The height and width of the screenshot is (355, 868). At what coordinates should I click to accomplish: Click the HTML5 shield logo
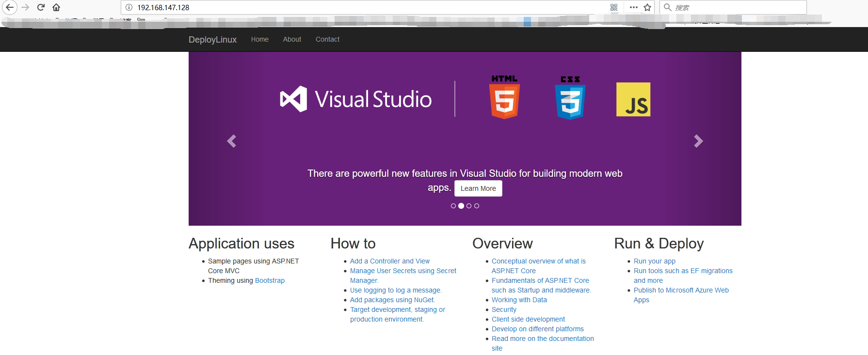[x=504, y=97]
